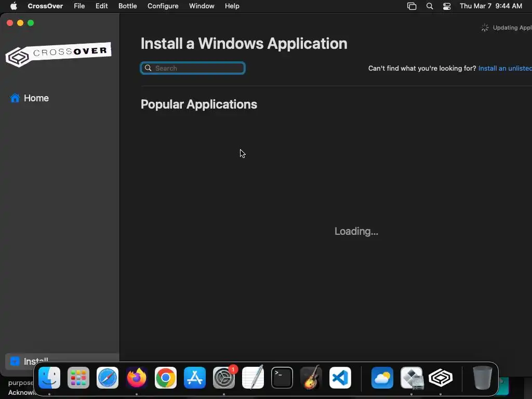Open the Configure menu

click(163, 6)
